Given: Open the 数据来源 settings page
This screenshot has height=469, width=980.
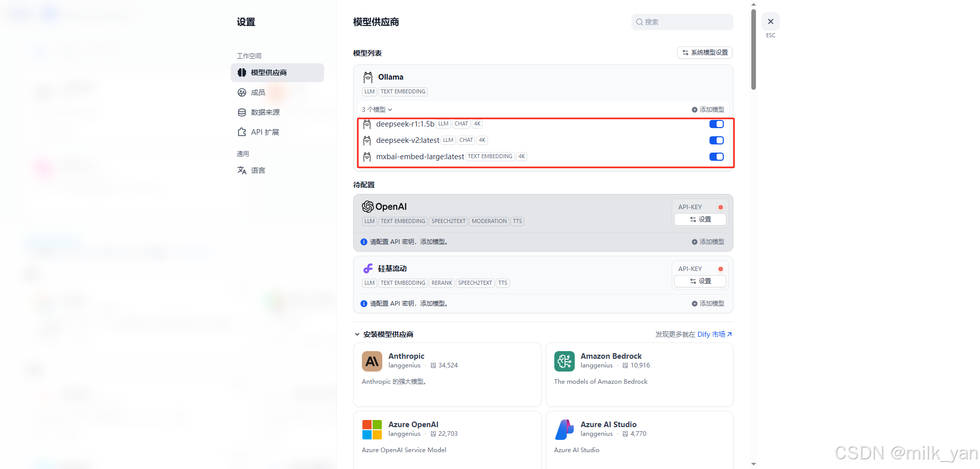Looking at the screenshot, I should click(x=277, y=112).
